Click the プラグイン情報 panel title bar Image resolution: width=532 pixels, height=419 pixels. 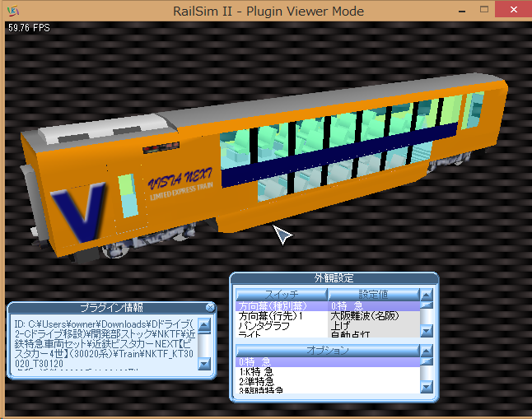pyautogui.click(x=111, y=308)
